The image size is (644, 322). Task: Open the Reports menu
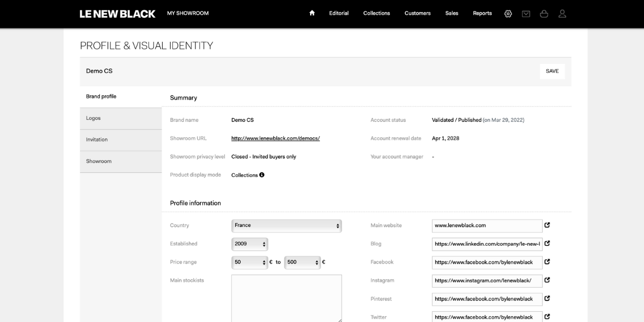click(x=482, y=13)
